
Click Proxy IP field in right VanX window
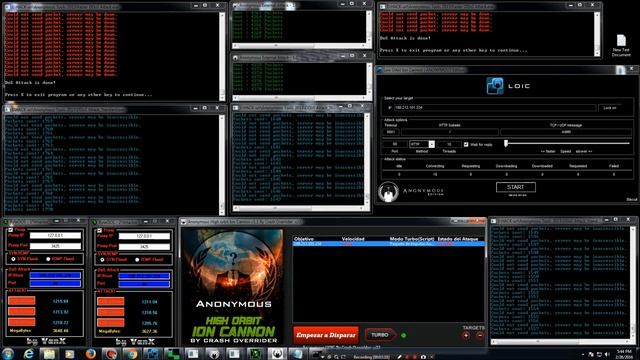click(144, 236)
